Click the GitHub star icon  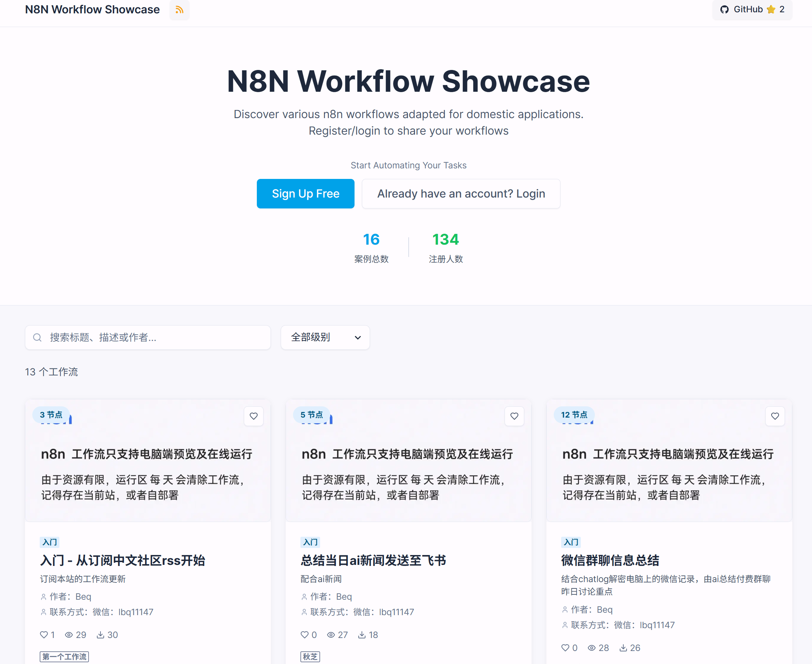[771, 9]
